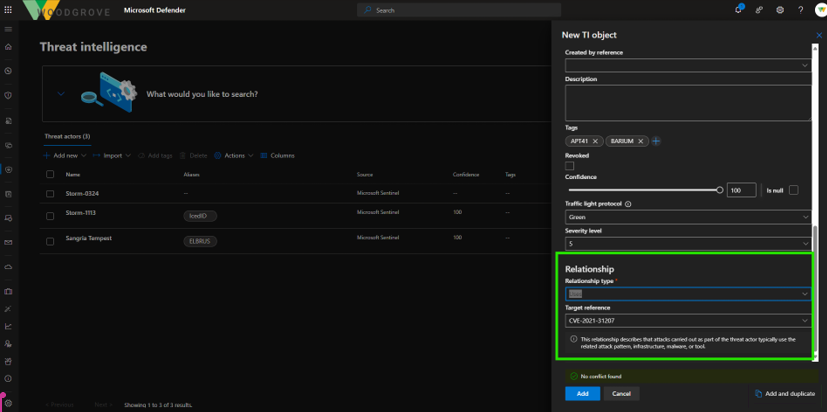Click the Confidence slider handle
Screen dimensions: 827x412
pyautogui.click(x=719, y=190)
